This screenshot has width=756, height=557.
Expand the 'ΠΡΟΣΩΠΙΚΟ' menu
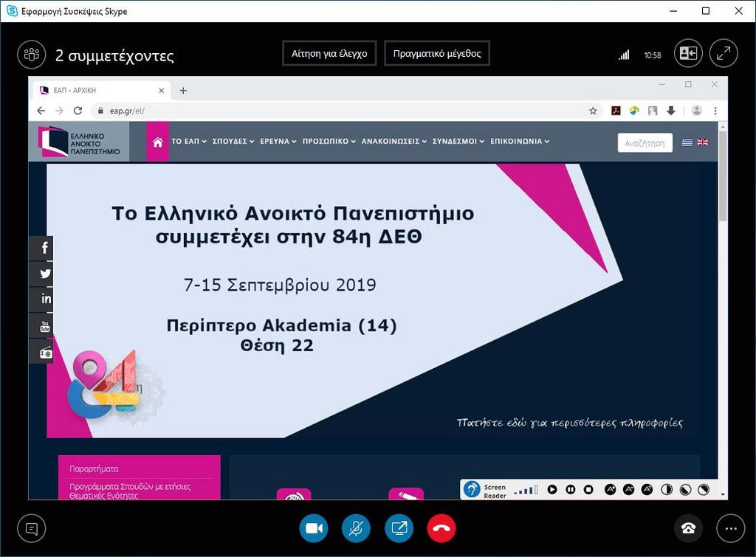tap(329, 141)
